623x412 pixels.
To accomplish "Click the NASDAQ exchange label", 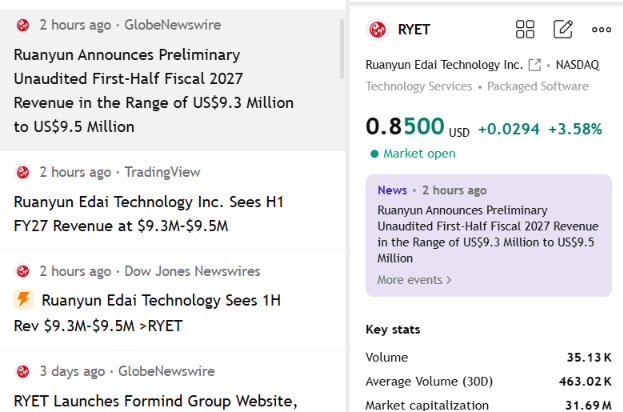I will pos(577,65).
